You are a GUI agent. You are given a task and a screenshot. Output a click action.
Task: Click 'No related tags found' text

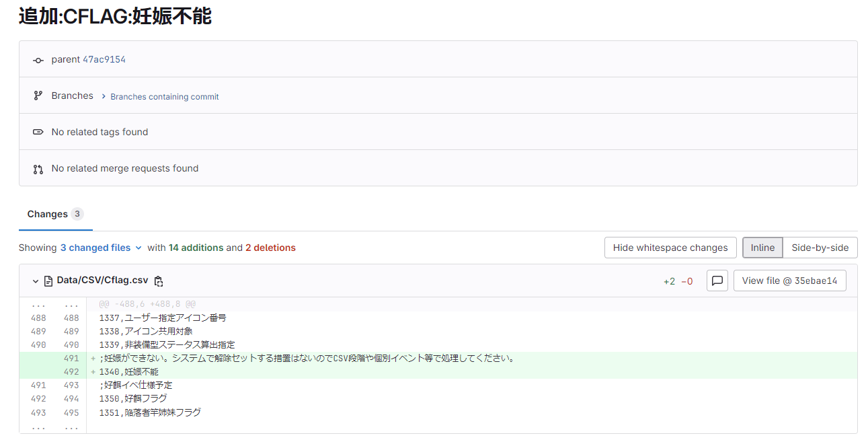click(100, 132)
